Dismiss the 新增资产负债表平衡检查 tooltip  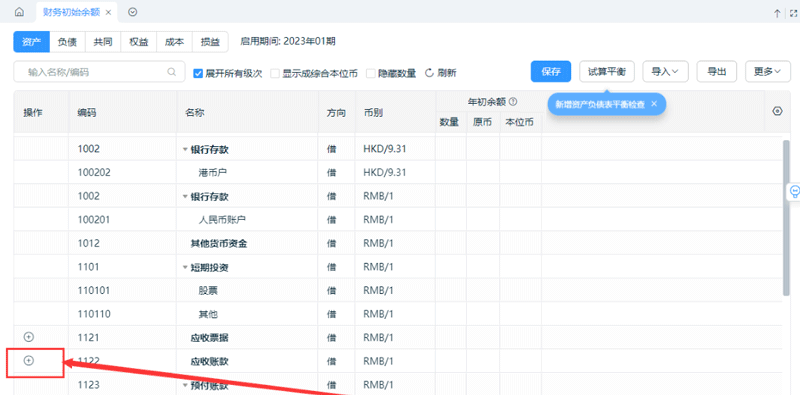(x=654, y=104)
